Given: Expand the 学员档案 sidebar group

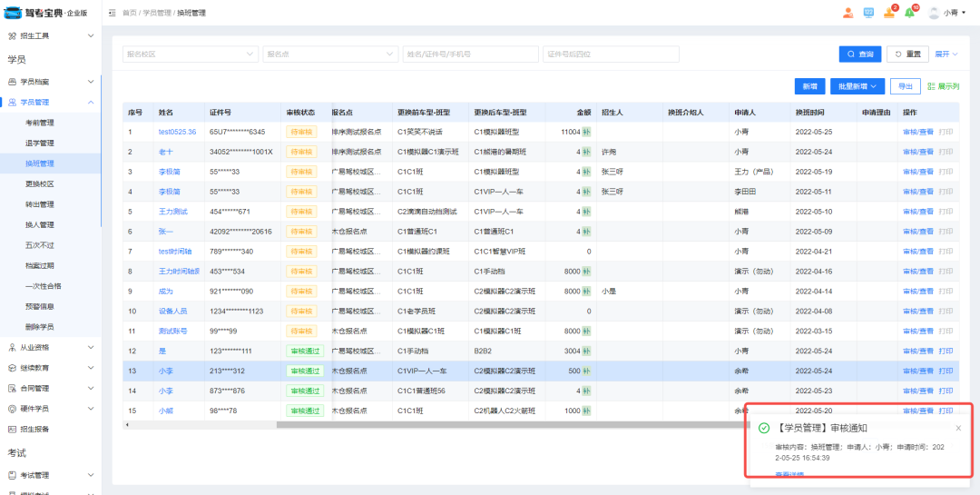Looking at the screenshot, I should [91, 82].
